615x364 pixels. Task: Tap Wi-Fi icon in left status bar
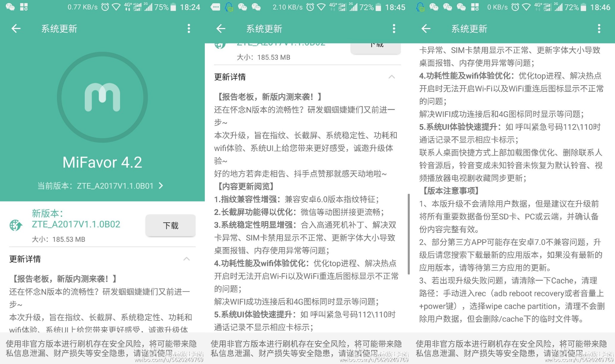coord(116,7)
